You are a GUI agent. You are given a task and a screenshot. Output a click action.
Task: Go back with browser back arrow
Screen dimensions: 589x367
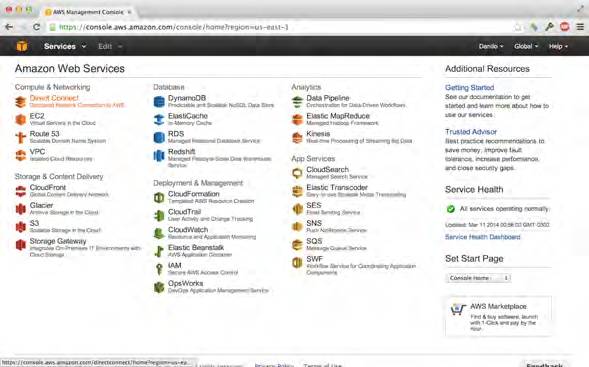tap(9, 27)
